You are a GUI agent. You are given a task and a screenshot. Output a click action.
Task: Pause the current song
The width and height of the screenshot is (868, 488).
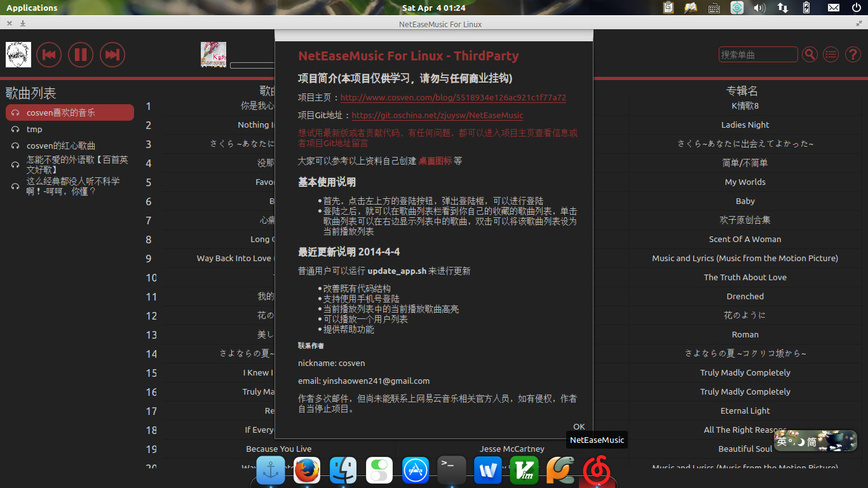[x=81, y=55]
